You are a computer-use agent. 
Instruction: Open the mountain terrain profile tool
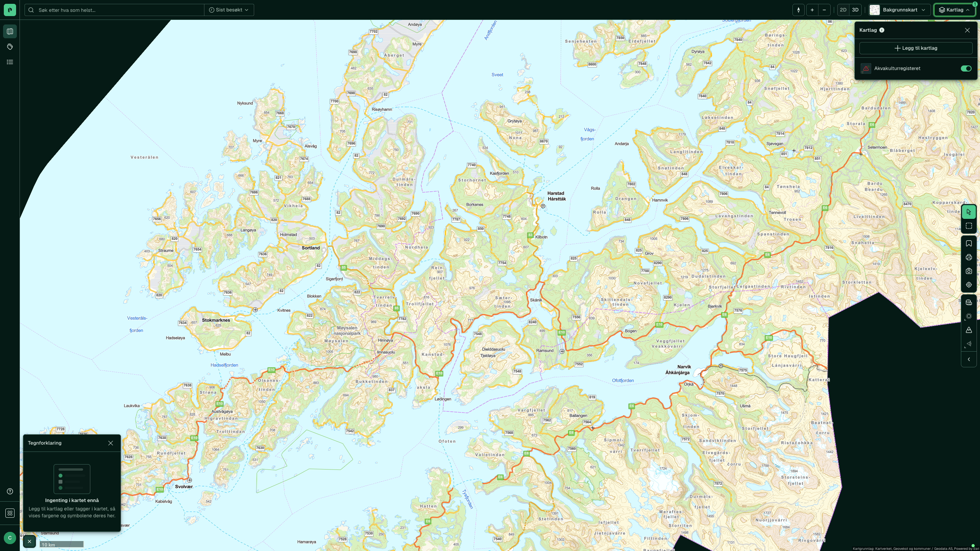(x=969, y=330)
